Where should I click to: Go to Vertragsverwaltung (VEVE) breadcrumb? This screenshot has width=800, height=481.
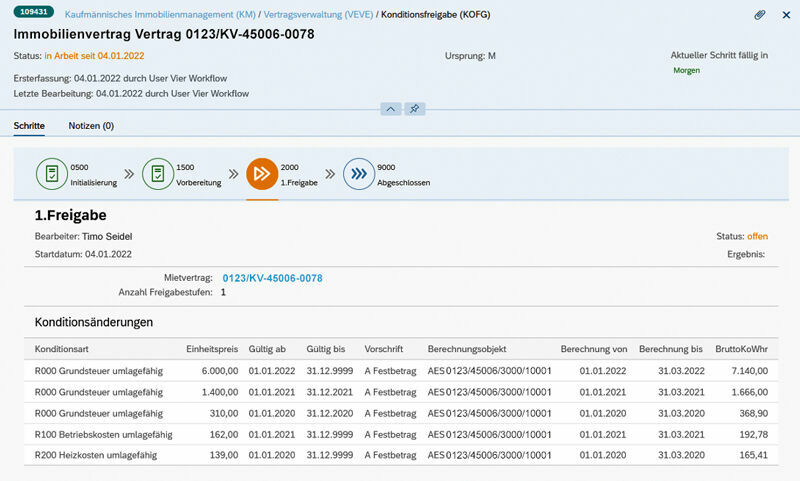(317, 15)
